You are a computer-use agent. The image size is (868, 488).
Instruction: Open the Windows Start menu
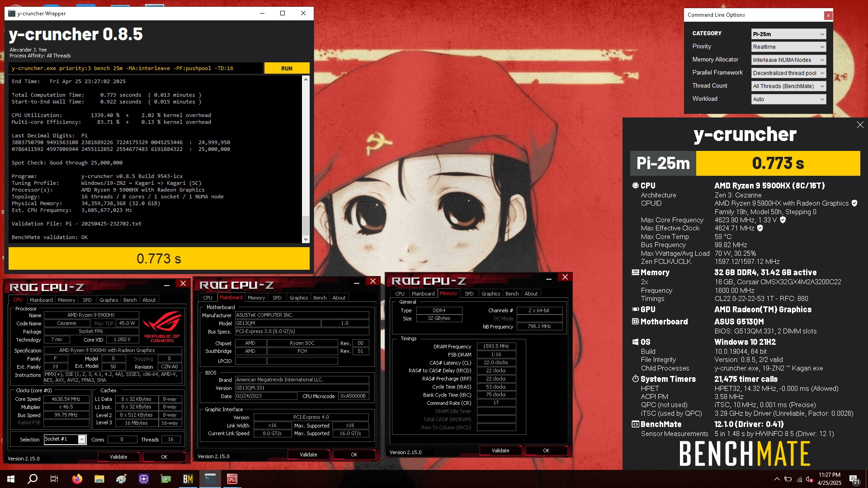(x=11, y=479)
